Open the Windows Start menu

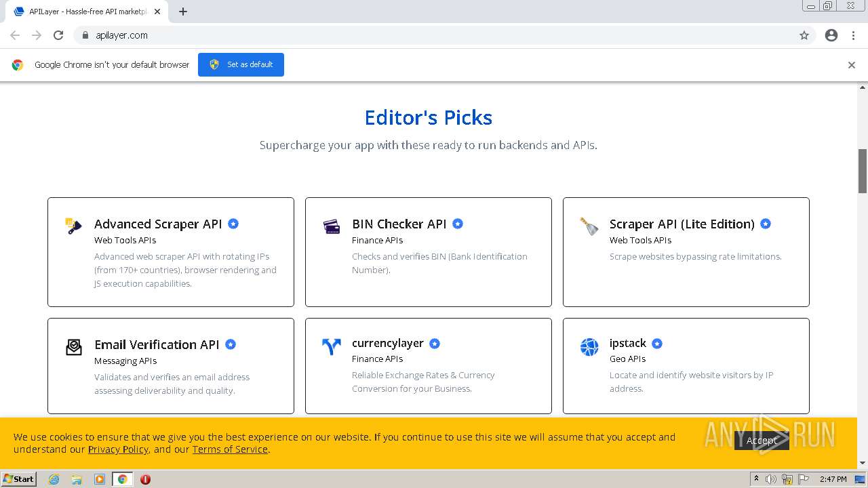coord(19,479)
